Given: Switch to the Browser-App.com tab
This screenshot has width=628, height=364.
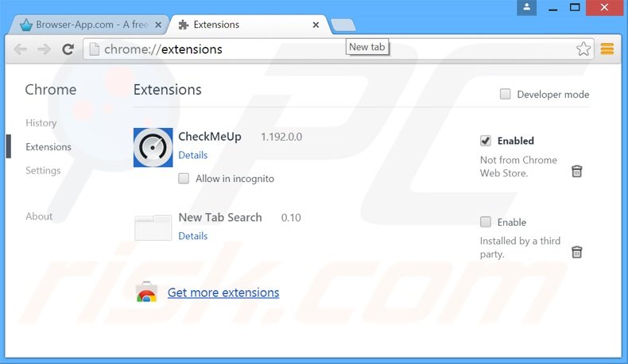Looking at the screenshot, I should coord(90,25).
